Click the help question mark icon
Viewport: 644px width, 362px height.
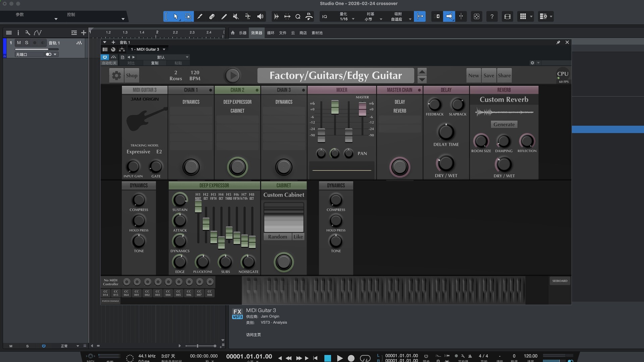point(492,16)
